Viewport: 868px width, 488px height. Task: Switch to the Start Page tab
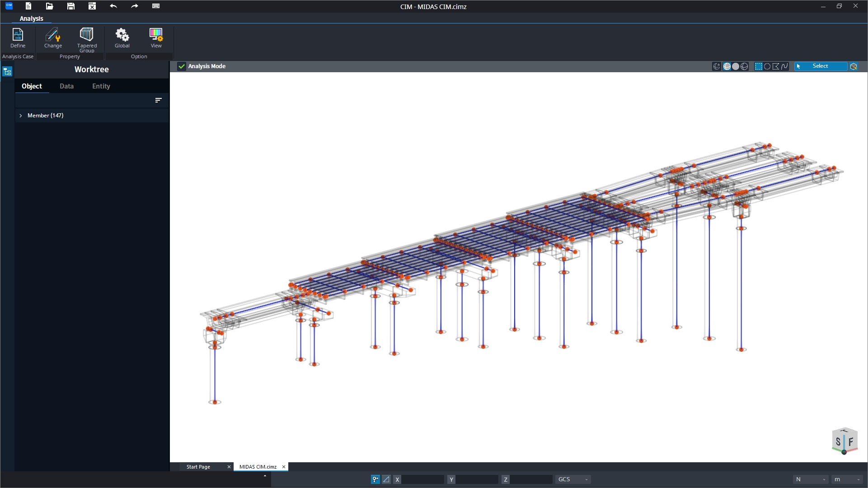199,467
